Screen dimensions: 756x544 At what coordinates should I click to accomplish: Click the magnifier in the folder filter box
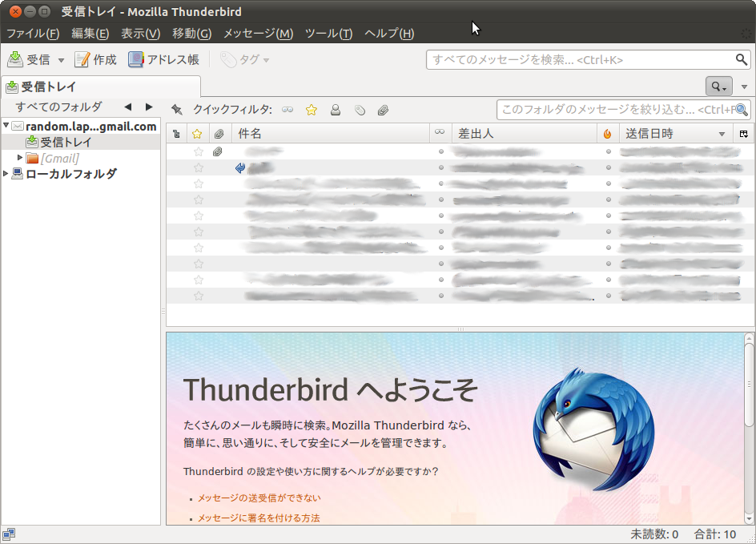tap(742, 110)
